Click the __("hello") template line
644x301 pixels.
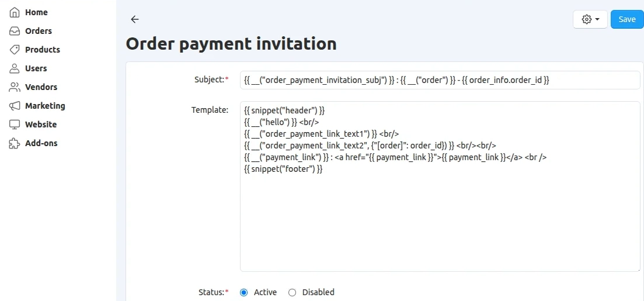[x=281, y=123]
